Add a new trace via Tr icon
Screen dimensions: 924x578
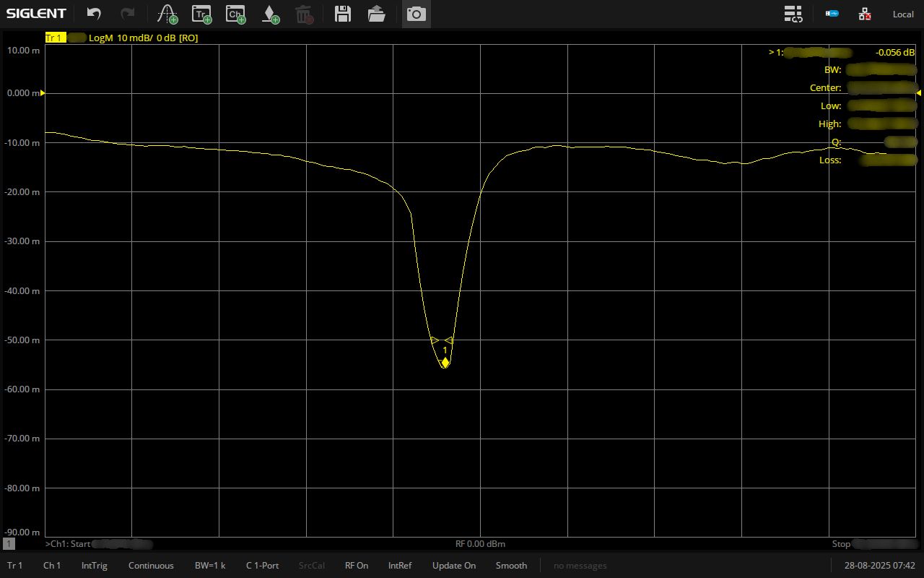coord(201,14)
